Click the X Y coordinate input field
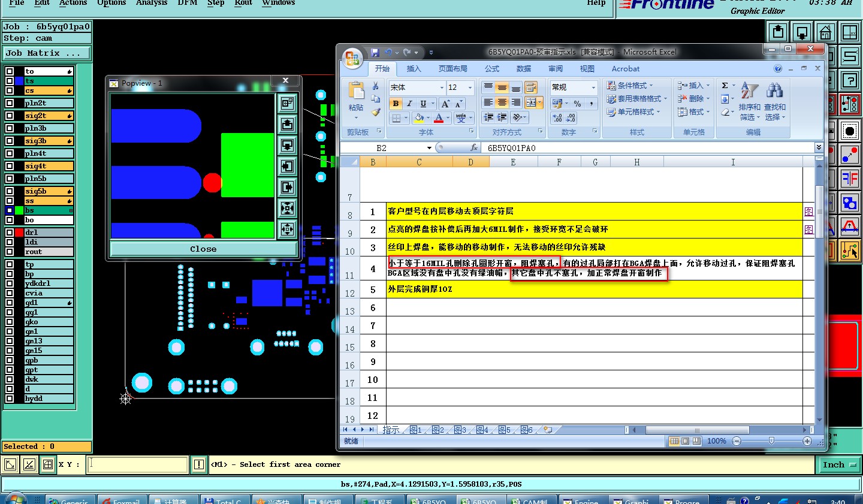Screen dimensions: 863x504 138,464
